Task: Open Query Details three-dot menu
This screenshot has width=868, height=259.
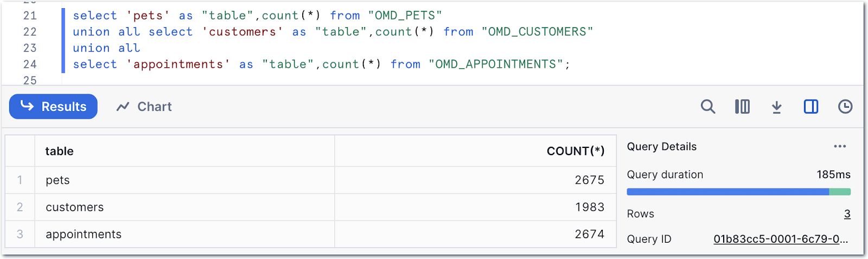Action: (x=840, y=146)
